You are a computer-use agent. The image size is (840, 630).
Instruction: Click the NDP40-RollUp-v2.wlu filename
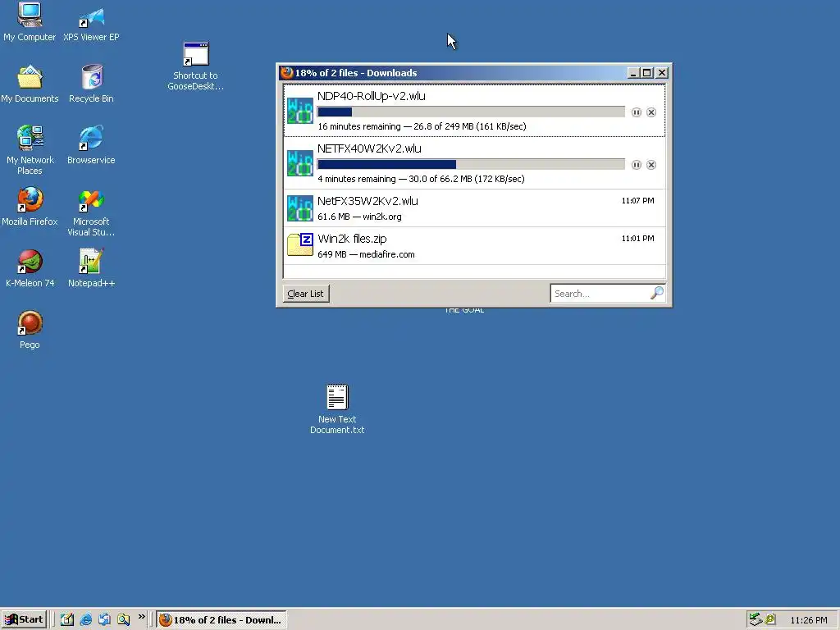[372, 96]
